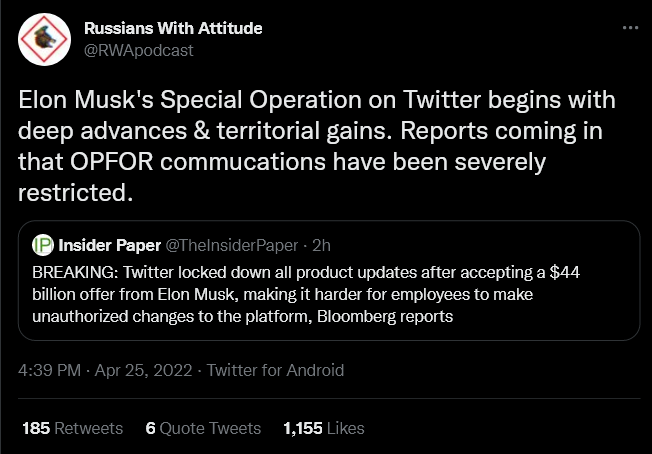The height and width of the screenshot is (454, 652).
Task: Open the tweet's three-dot more options menu
Action: tap(629, 28)
